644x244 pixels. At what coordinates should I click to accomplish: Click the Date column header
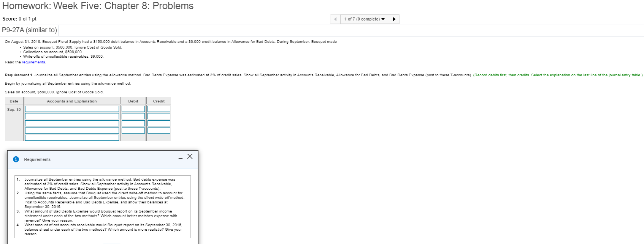(14, 101)
